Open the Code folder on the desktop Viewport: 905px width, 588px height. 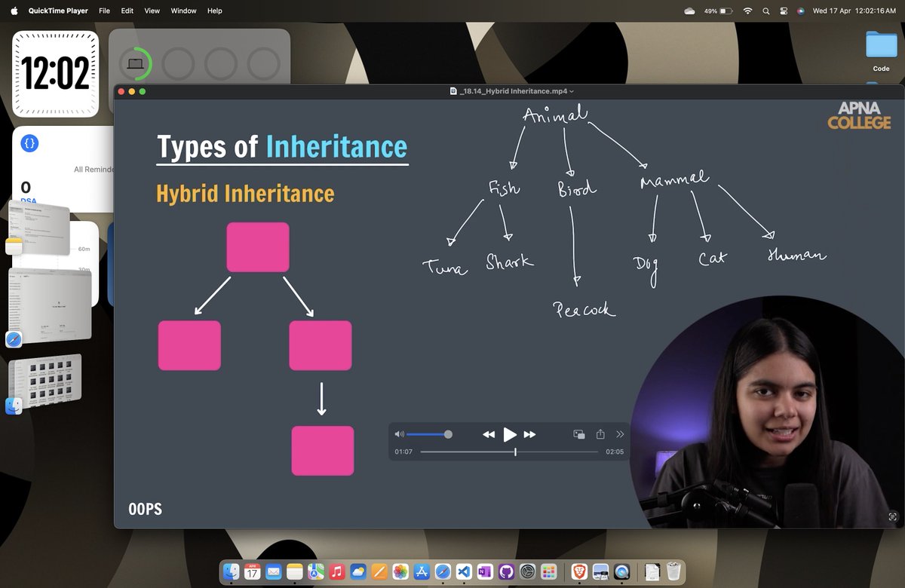[881, 51]
